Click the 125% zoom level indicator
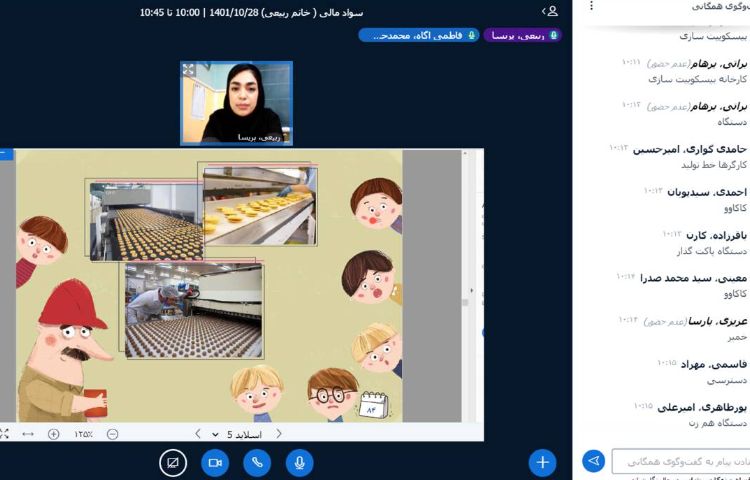 tap(83, 434)
